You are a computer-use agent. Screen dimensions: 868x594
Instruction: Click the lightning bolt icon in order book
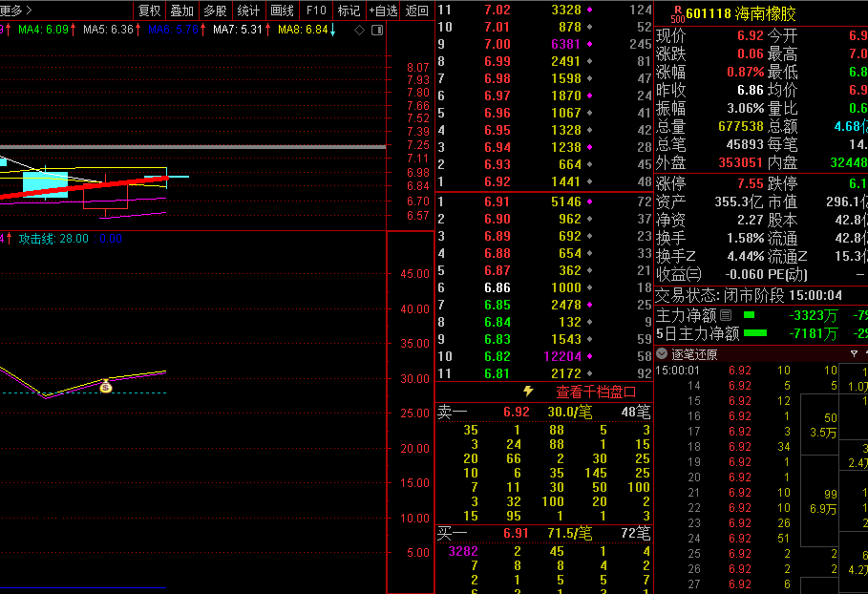528,392
